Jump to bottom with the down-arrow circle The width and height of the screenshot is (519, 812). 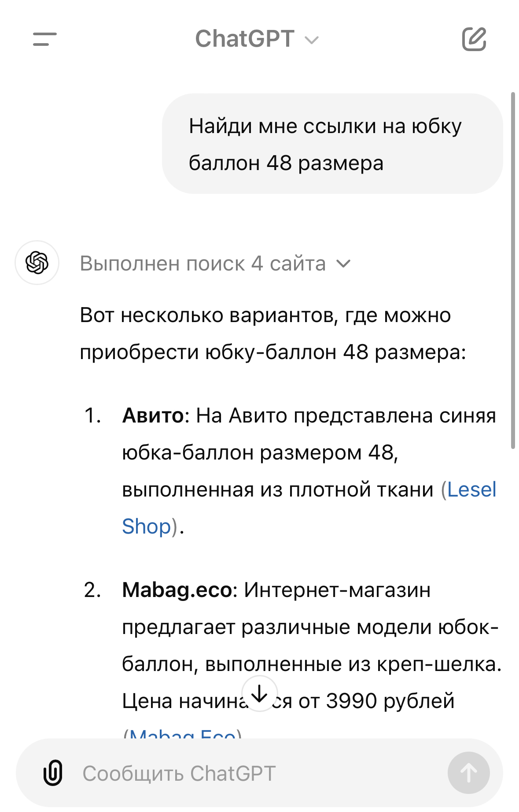coord(259,693)
